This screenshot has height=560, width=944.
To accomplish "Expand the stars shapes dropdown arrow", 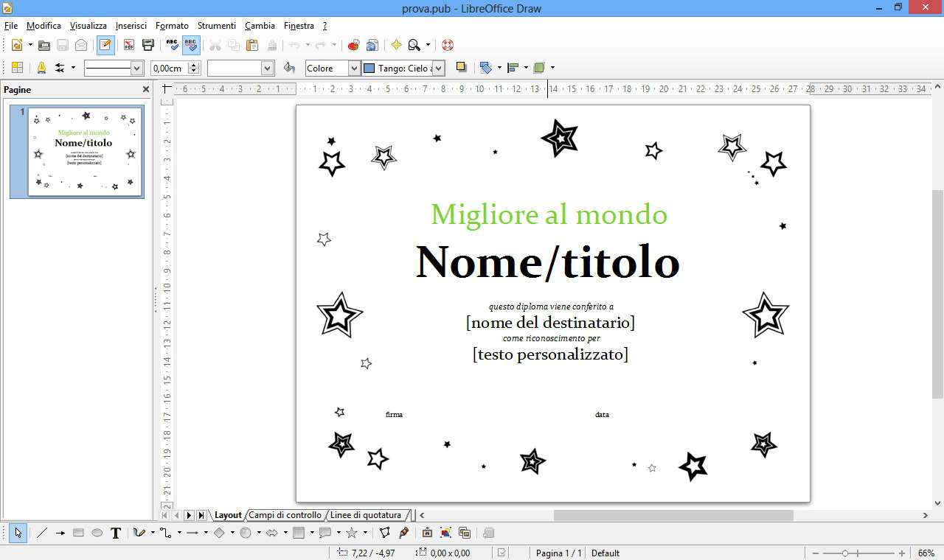I will point(365,533).
